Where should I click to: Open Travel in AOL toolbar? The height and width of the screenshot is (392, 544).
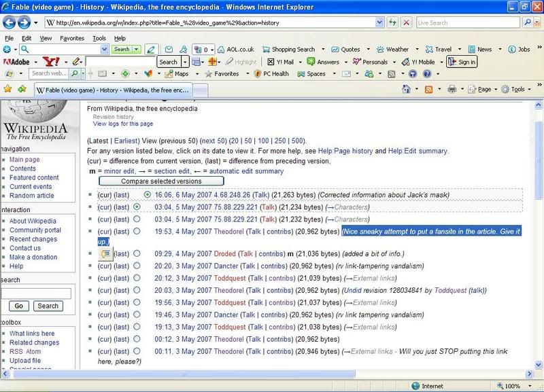tap(438, 50)
